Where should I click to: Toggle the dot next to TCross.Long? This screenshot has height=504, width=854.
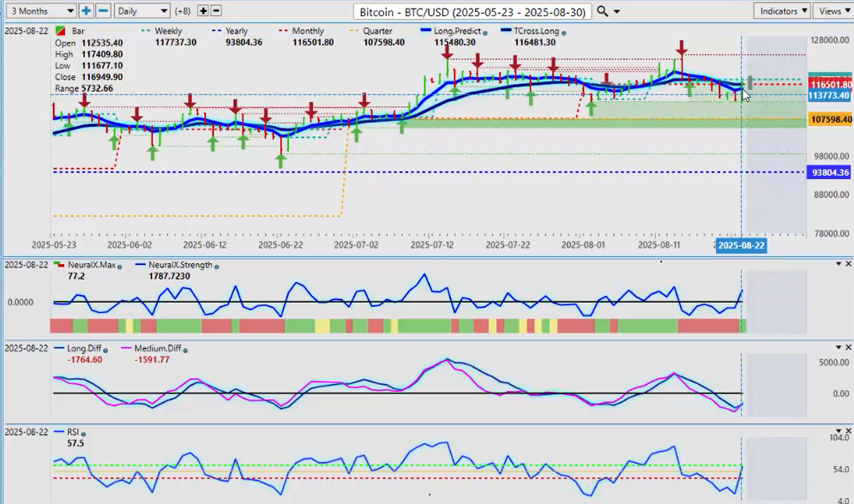tap(562, 31)
